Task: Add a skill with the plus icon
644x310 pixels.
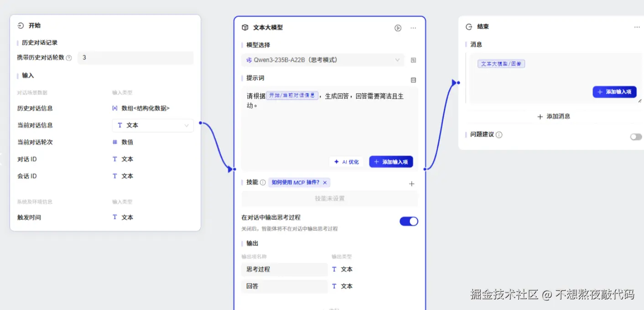Action: 411,184
